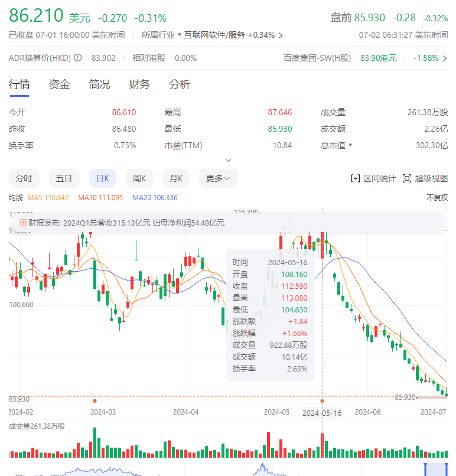456x476 pixels.
Task: Select the 分时 chart period
Action: (24, 178)
